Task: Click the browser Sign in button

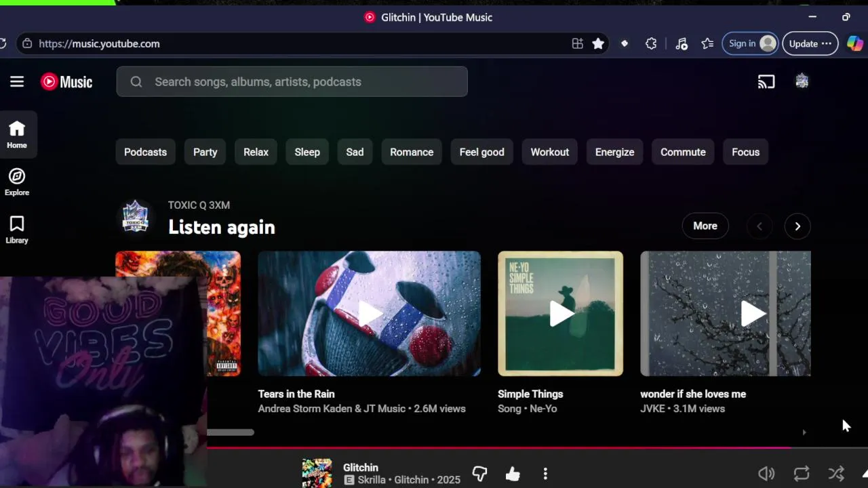Action: [750, 43]
